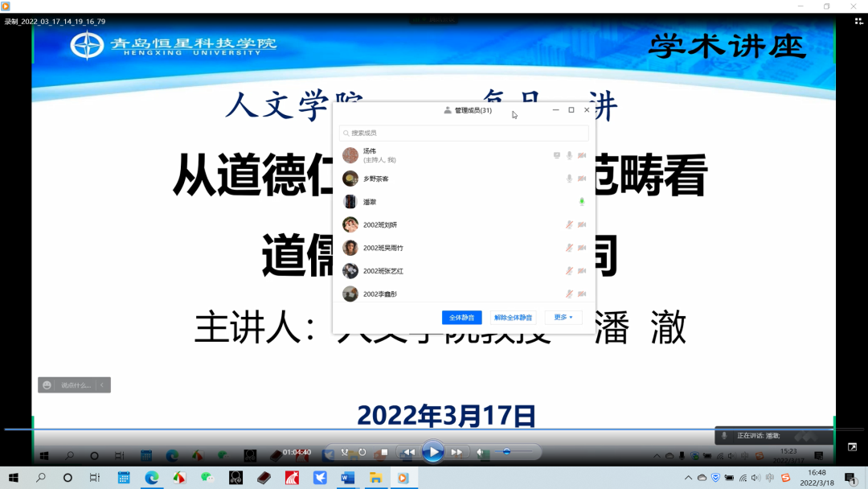The image size is (868, 489).
Task: Expand the 更多 dropdown
Action: click(563, 318)
